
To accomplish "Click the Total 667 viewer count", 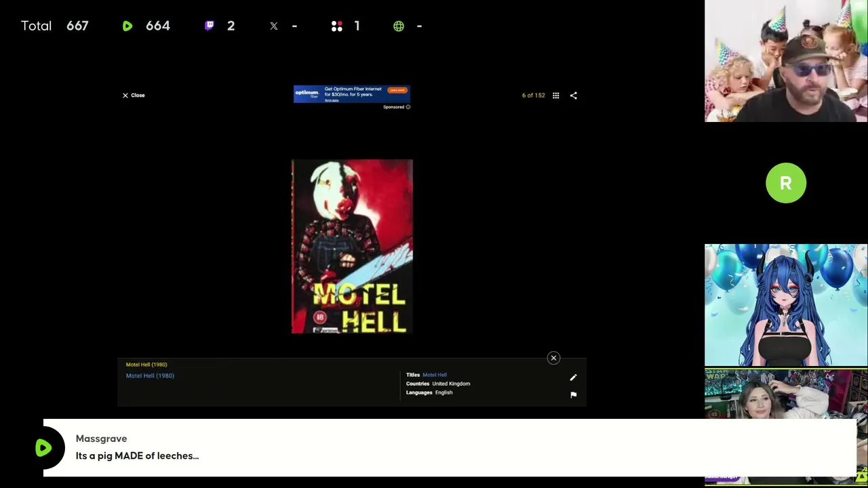I will pos(55,26).
